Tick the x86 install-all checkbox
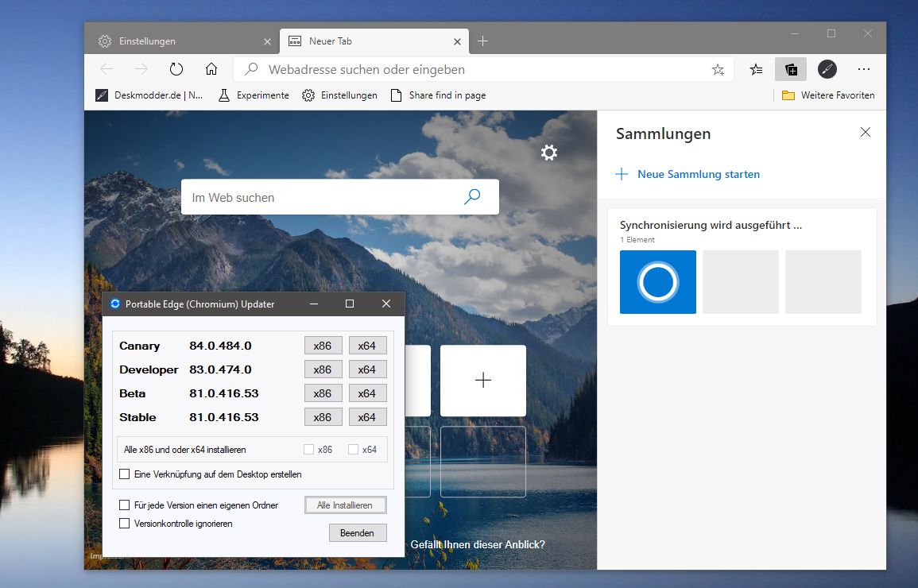The width and height of the screenshot is (918, 588). [308, 449]
